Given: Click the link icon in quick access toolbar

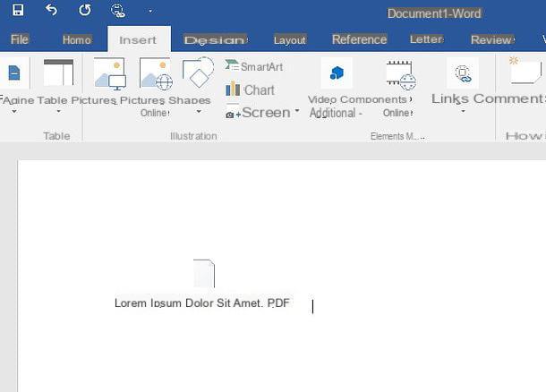Looking at the screenshot, I should (117, 11).
